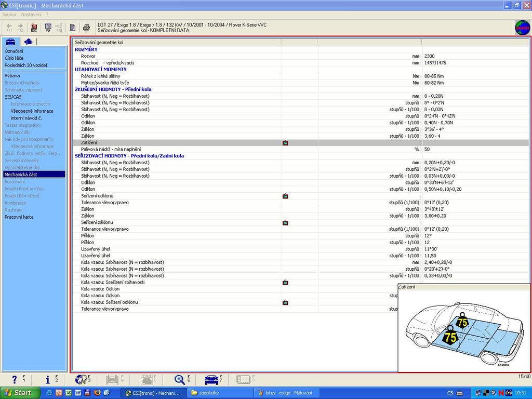The height and width of the screenshot is (399, 532).
Task: Click ZKUŠEBNÍ HODNOTY - Přední kola heading
Action: (113, 89)
